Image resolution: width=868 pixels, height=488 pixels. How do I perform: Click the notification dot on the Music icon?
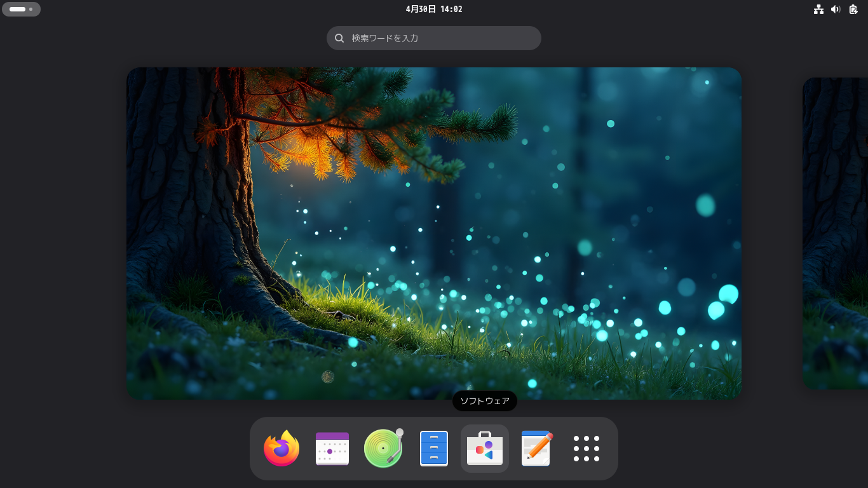click(x=400, y=433)
